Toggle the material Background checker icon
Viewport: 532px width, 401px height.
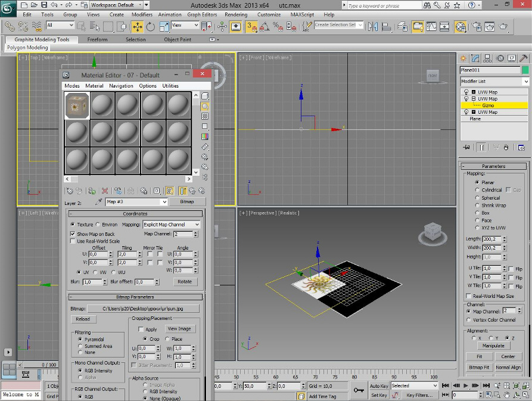point(205,116)
